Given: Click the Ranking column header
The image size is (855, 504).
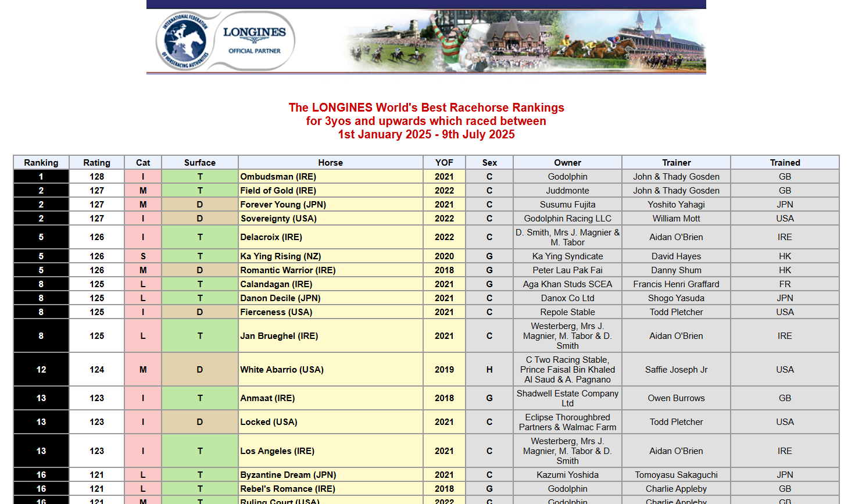Looking at the screenshot, I should [x=41, y=163].
